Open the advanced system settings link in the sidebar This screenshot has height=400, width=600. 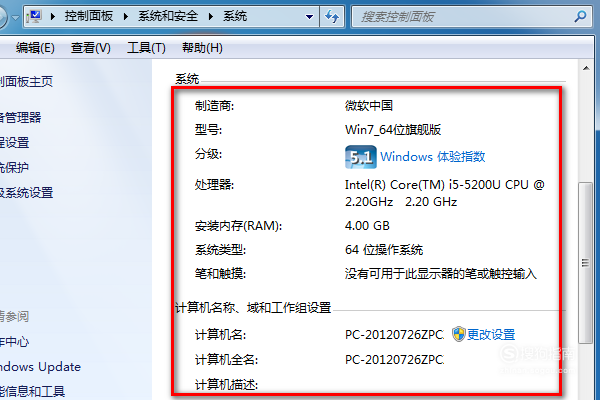coord(26,193)
